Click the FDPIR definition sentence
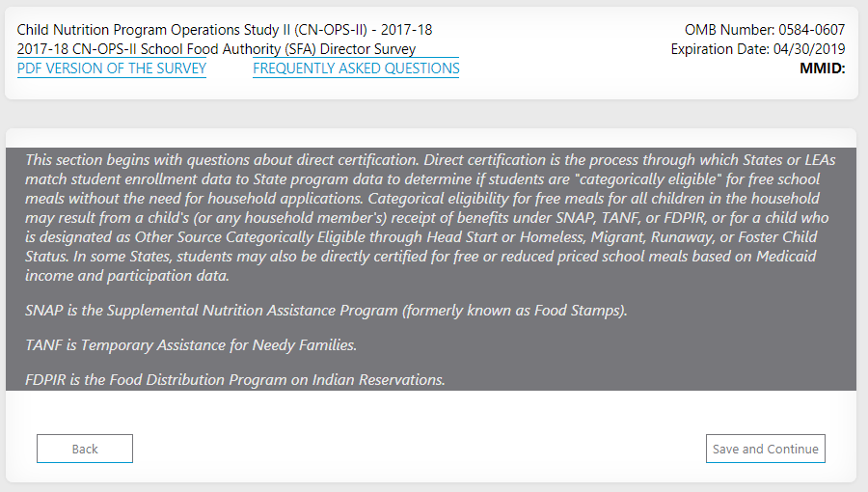 click(x=235, y=380)
